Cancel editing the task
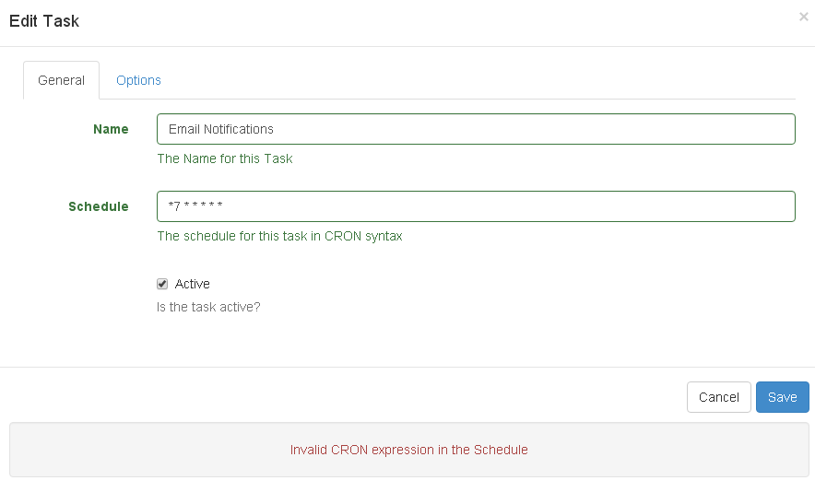 pos(719,397)
